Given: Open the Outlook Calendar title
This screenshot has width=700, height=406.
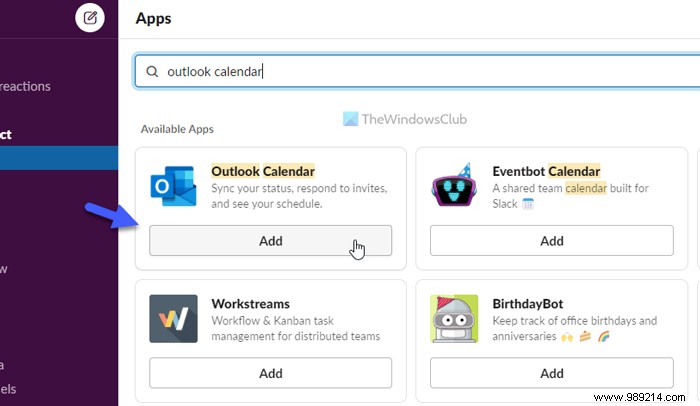Looking at the screenshot, I should click(x=263, y=171).
